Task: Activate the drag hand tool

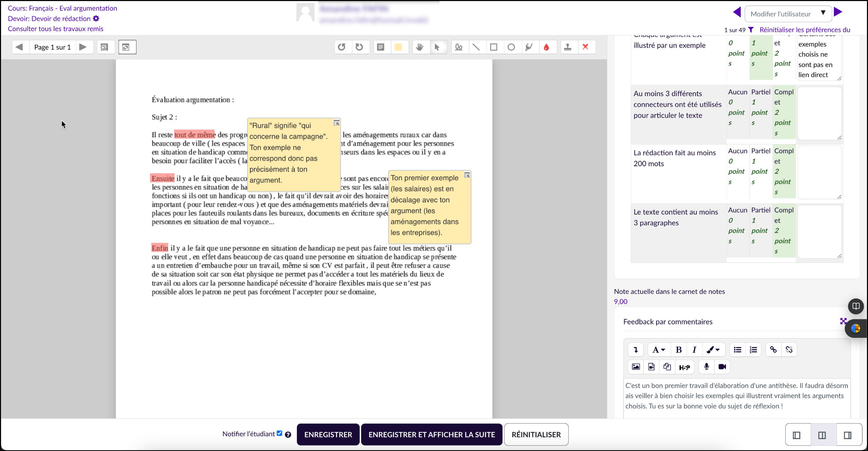Action: tap(420, 47)
